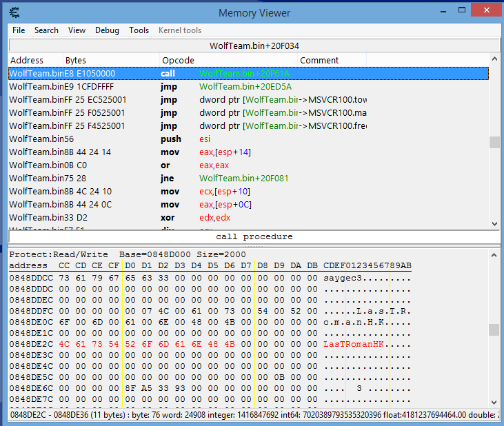The image size is (504, 426).
Task: Open the File menu
Action: coord(19,30)
